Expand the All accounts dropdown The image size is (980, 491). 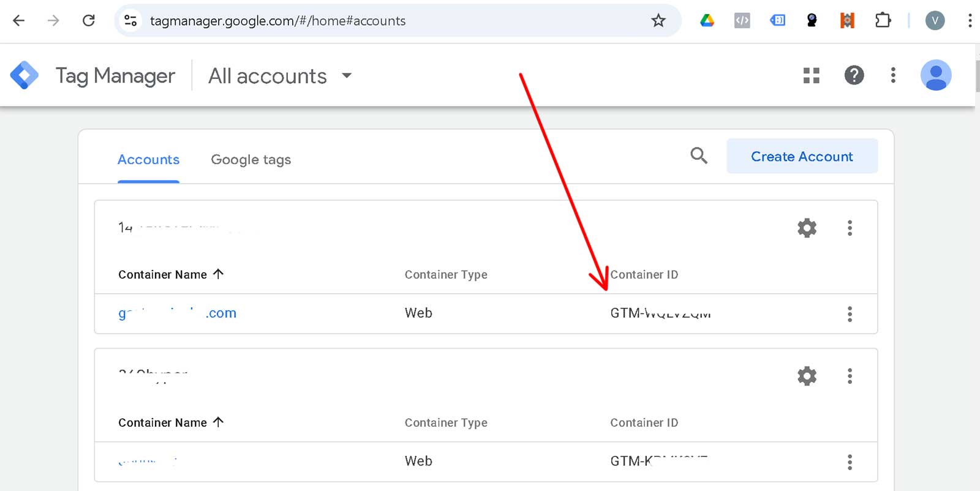point(281,76)
